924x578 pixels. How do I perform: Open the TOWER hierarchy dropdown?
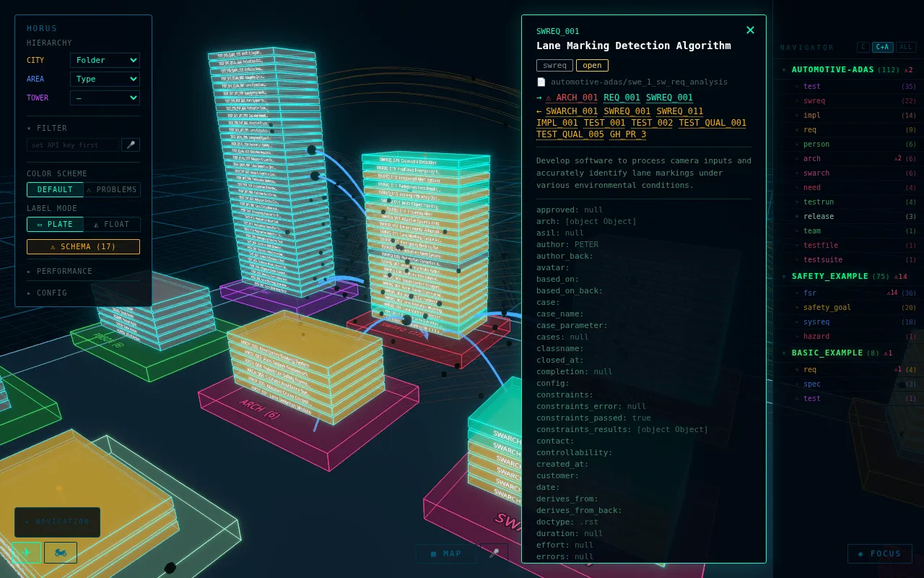click(105, 98)
